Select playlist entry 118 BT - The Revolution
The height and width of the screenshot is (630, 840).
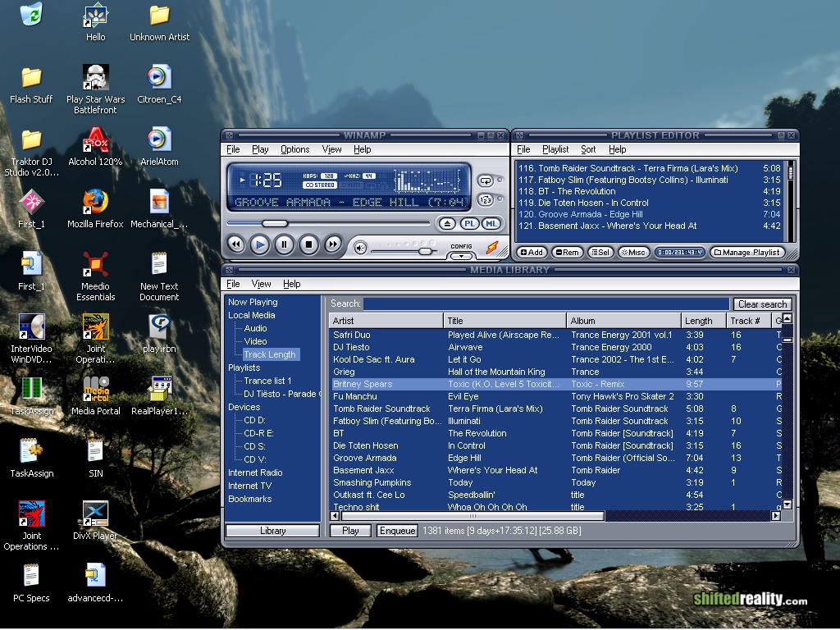pos(649,191)
